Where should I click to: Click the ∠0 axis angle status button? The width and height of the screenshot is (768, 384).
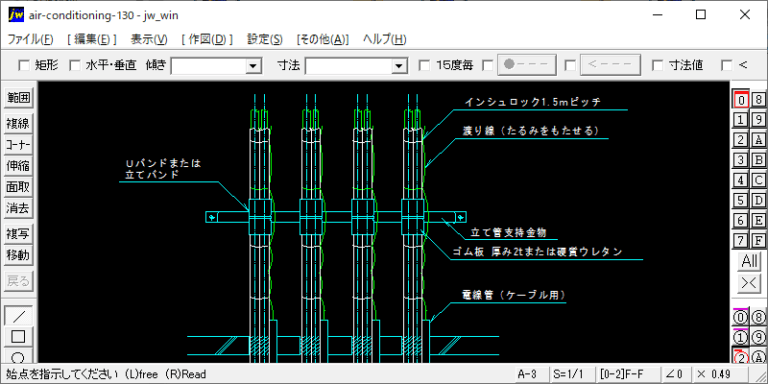[675, 374]
